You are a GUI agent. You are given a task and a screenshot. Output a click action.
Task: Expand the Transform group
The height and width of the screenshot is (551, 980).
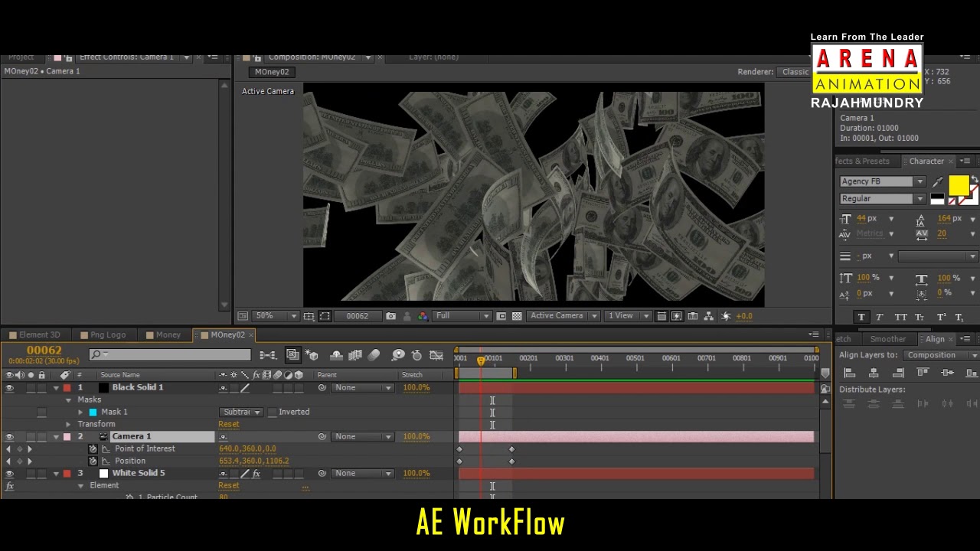(68, 425)
